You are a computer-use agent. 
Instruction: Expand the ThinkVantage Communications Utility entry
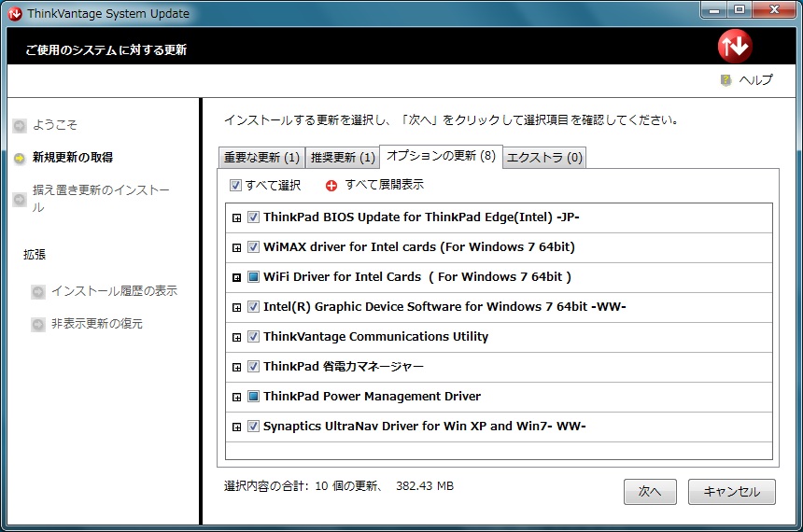[x=236, y=338]
